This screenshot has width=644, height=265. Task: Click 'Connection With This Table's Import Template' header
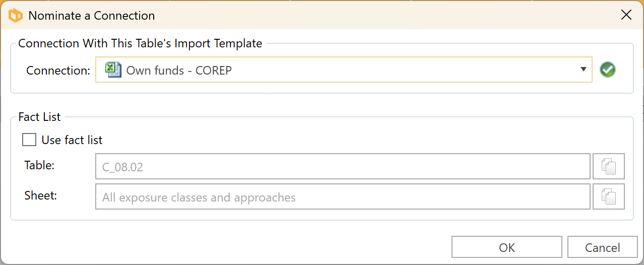(x=140, y=43)
